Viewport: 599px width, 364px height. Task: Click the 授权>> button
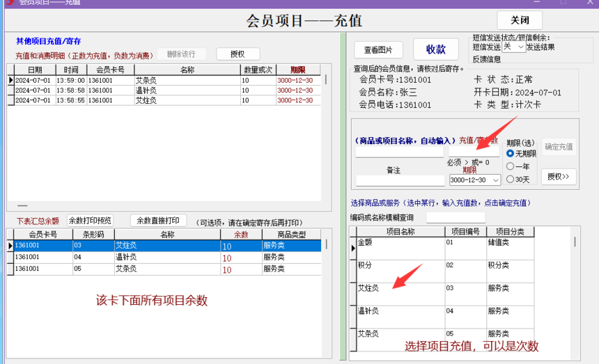[x=559, y=177]
